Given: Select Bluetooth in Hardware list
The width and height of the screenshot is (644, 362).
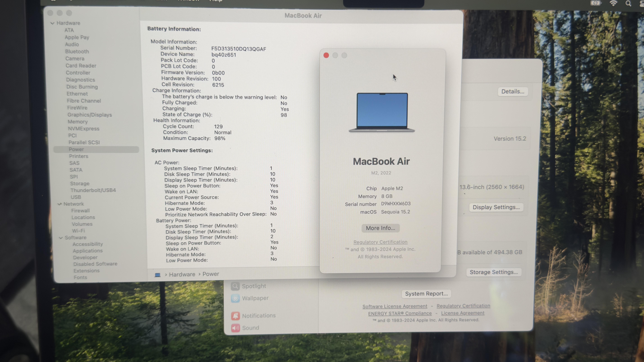Looking at the screenshot, I should tap(77, 51).
